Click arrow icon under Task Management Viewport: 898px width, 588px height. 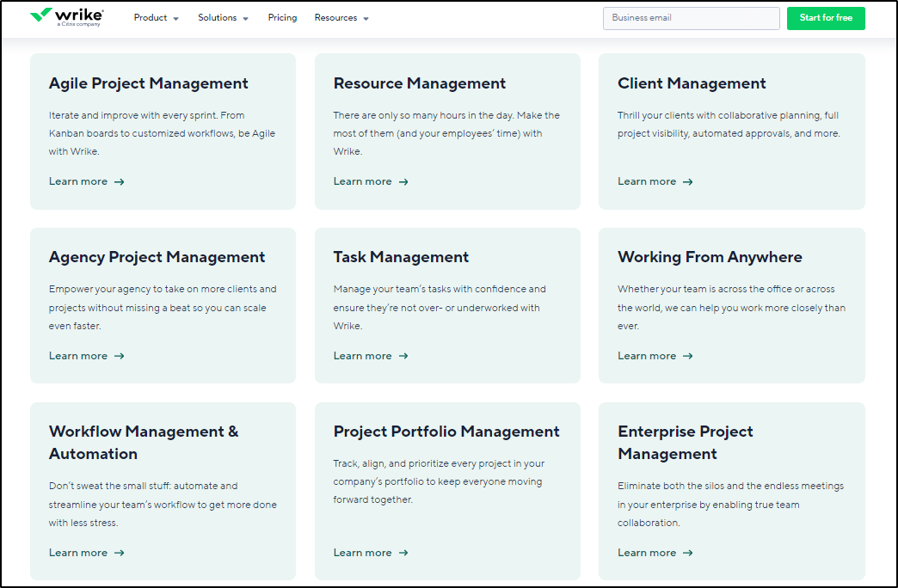pyautogui.click(x=403, y=356)
